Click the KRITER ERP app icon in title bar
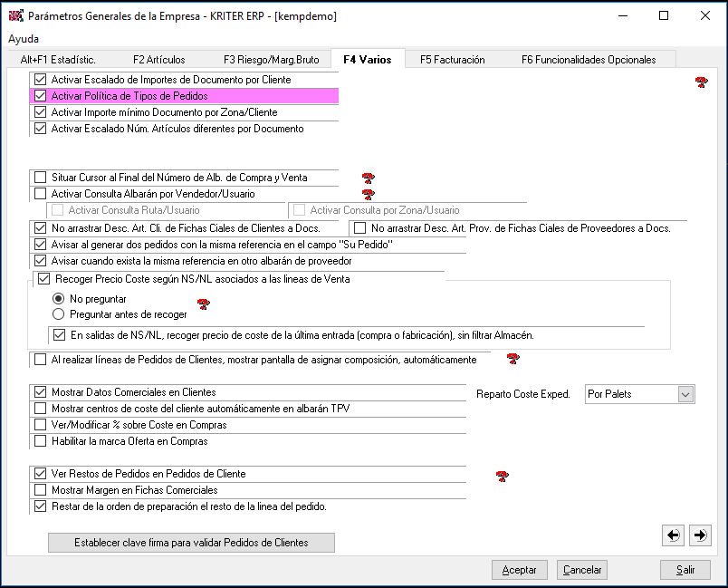 click(15, 15)
